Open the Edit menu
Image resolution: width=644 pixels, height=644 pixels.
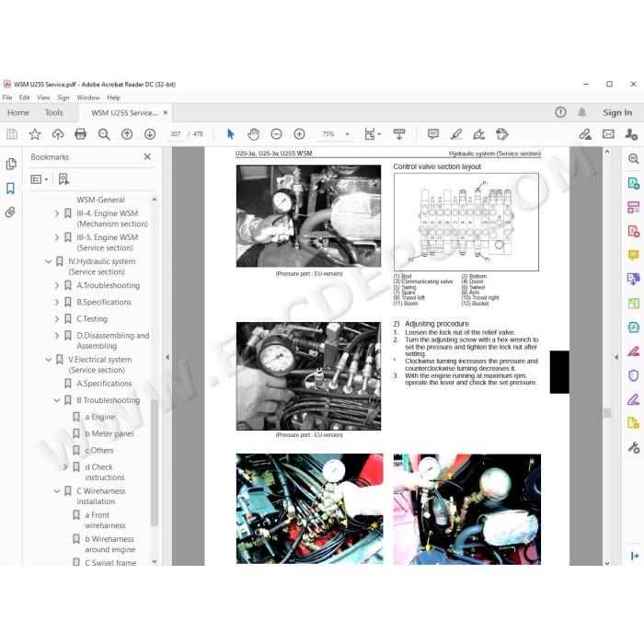(24, 98)
